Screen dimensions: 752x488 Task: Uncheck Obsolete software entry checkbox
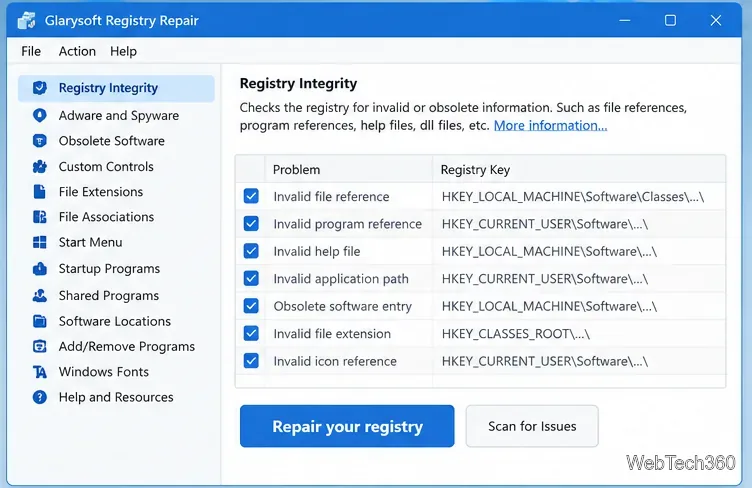pyautogui.click(x=251, y=305)
